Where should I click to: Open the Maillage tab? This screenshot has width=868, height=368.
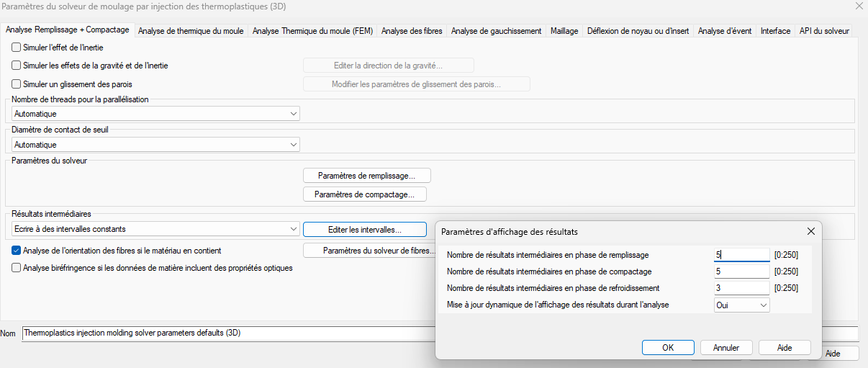(x=564, y=31)
